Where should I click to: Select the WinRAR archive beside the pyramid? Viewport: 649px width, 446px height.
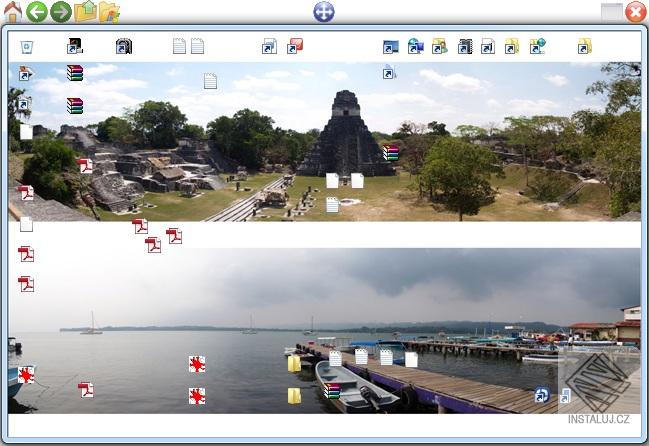point(390,153)
